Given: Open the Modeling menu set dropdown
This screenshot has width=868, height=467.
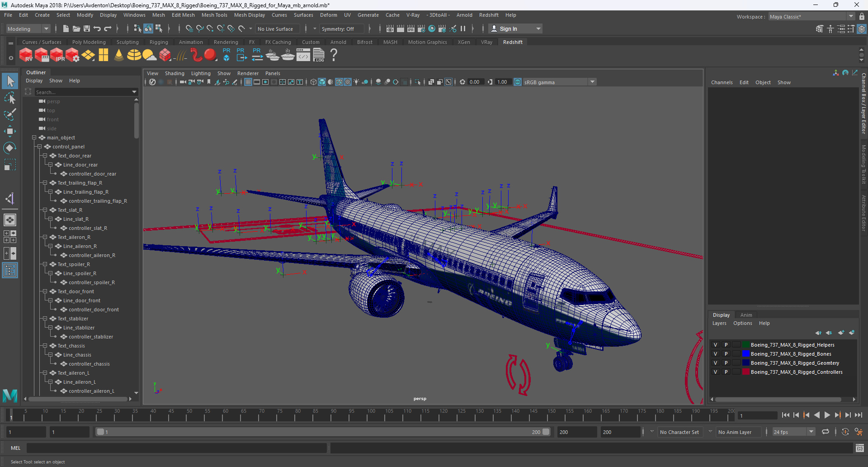Looking at the screenshot, I should tap(28, 29).
